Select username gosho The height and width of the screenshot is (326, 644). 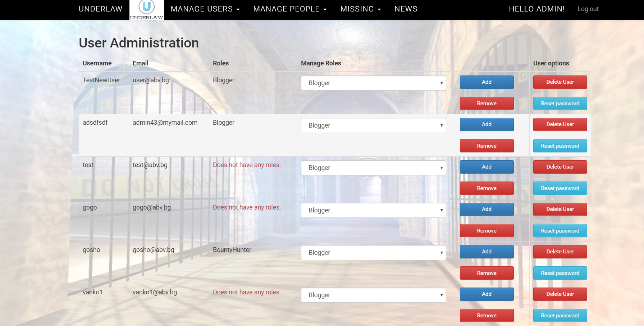(91, 250)
